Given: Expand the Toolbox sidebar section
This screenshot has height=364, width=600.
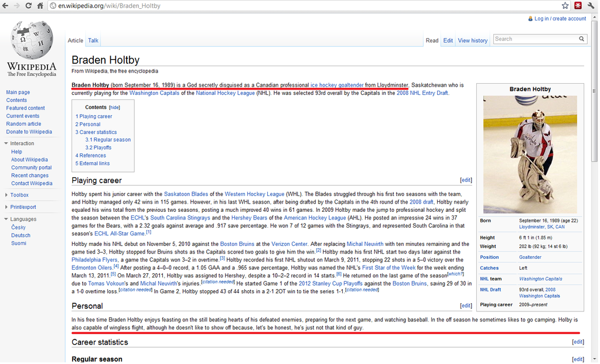Looking at the screenshot, I should 6,195.
